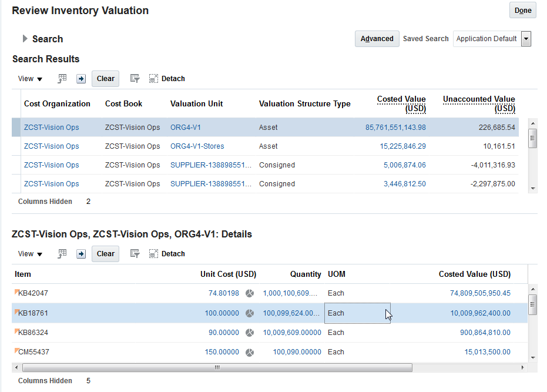
Task: Click the horizontal scrollbar below the Details table
Action: point(216,367)
